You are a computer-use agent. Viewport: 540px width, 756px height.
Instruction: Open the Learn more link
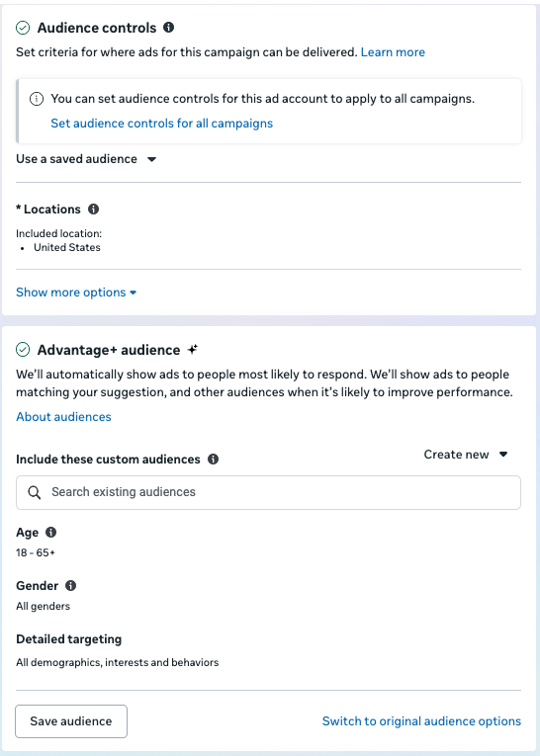pyautogui.click(x=393, y=52)
